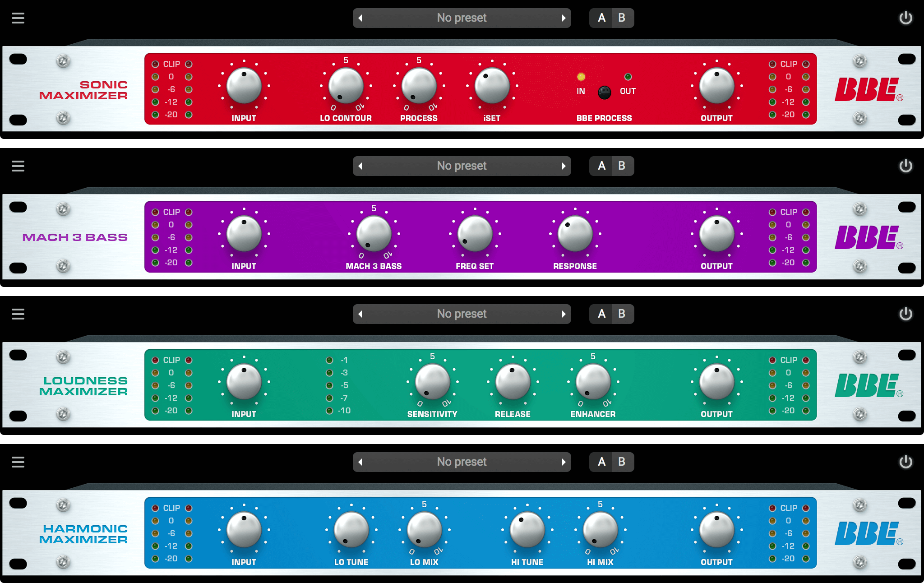The width and height of the screenshot is (924, 583).
Task: Click the ENHANCER knob
Action: (593, 382)
